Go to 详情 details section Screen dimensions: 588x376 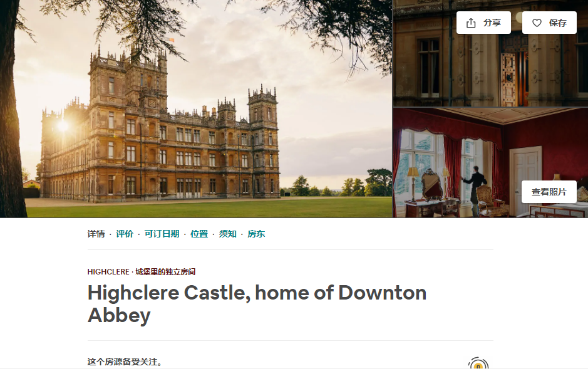click(x=96, y=234)
